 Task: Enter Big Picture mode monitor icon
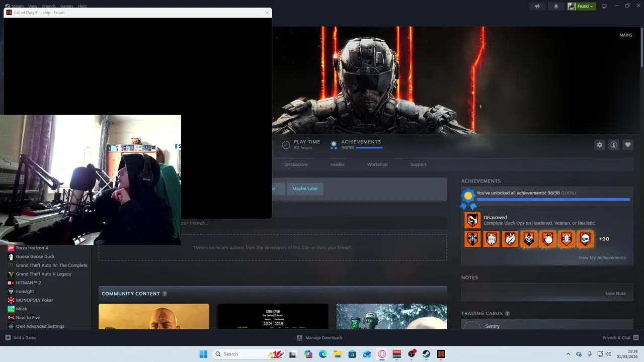tap(604, 6)
